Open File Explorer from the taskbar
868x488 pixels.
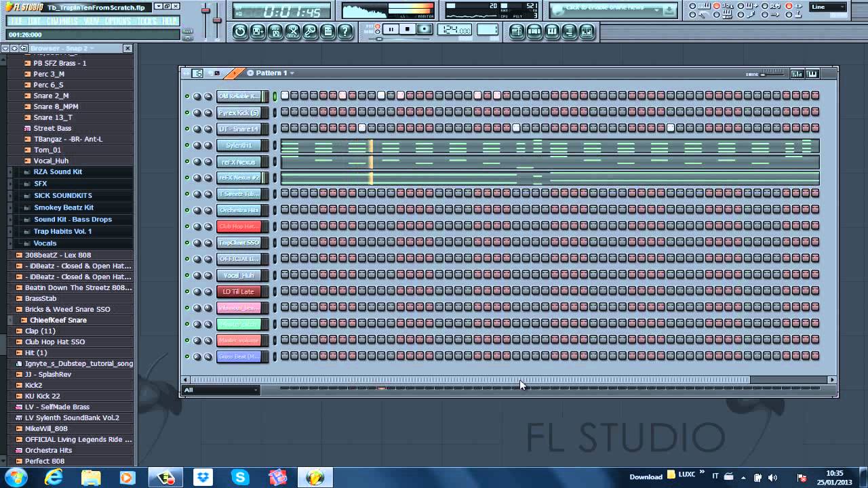pos(91,477)
